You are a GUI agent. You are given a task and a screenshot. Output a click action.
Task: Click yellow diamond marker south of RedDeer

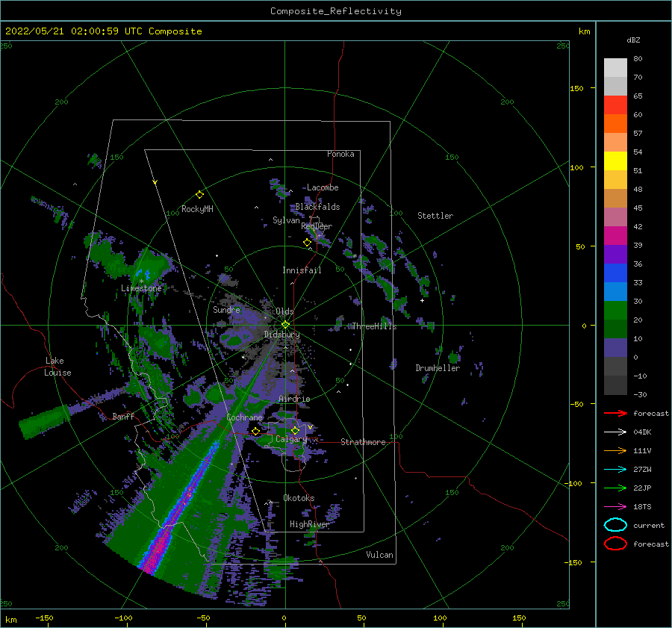pyautogui.click(x=308, y=243)
